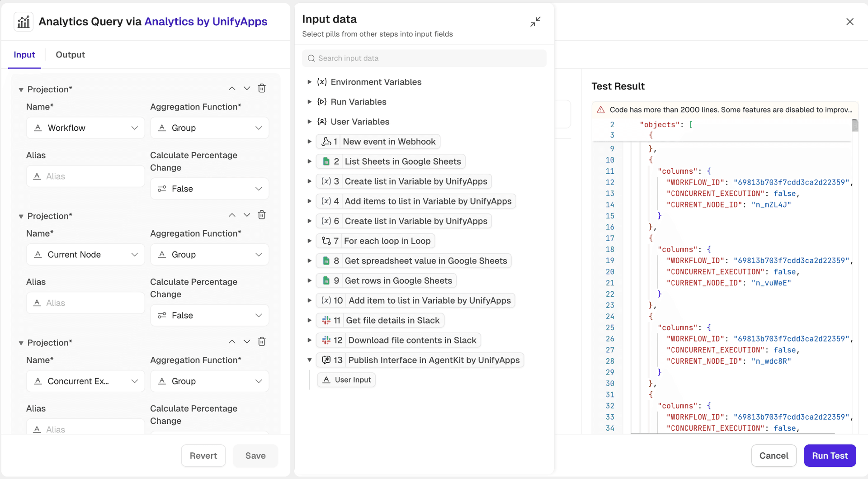Viewport: 868px width, 479px height.
Task: Delete the Workflow projection with trash icon
Action: pyautogui.click(x=262, y=88)
